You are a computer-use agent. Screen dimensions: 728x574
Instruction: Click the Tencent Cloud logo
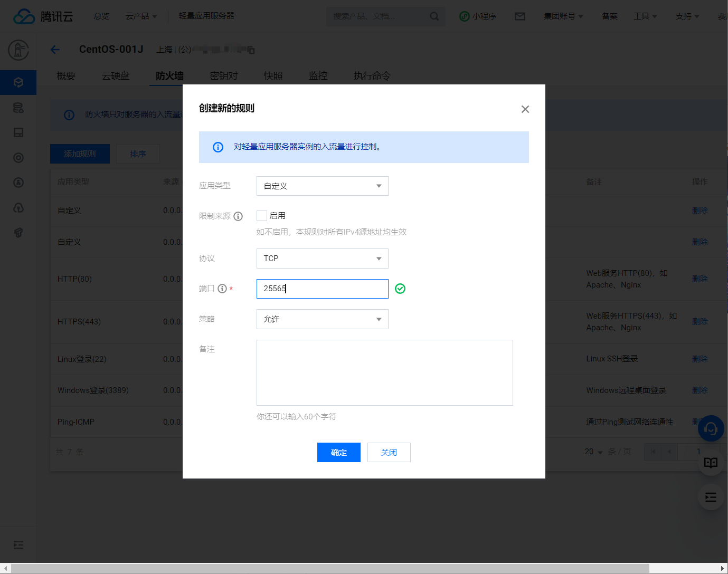coord(43,16)
